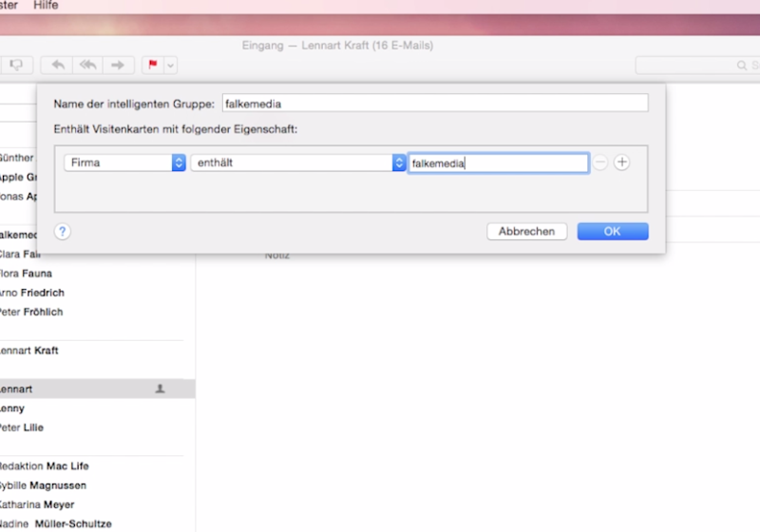The image size is (760, 532).
Task: Open the Hilfe menu
Action: pyautogui.click(x=46, y=5)
